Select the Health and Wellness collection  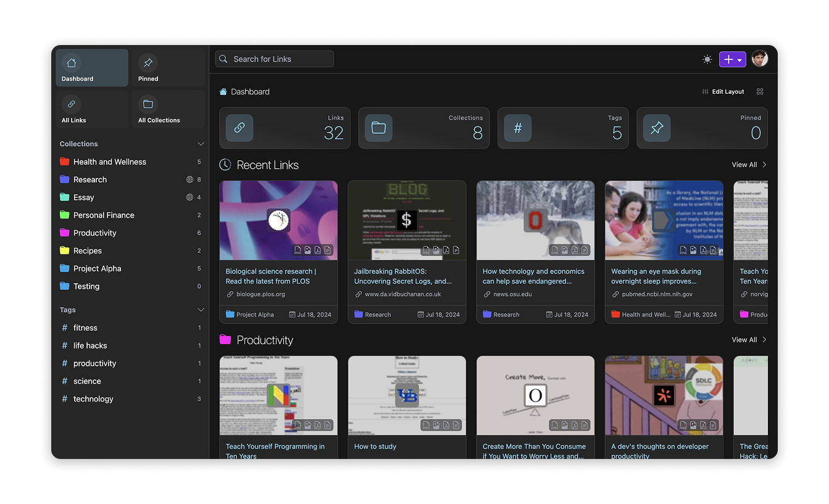(x=110, y=162)
